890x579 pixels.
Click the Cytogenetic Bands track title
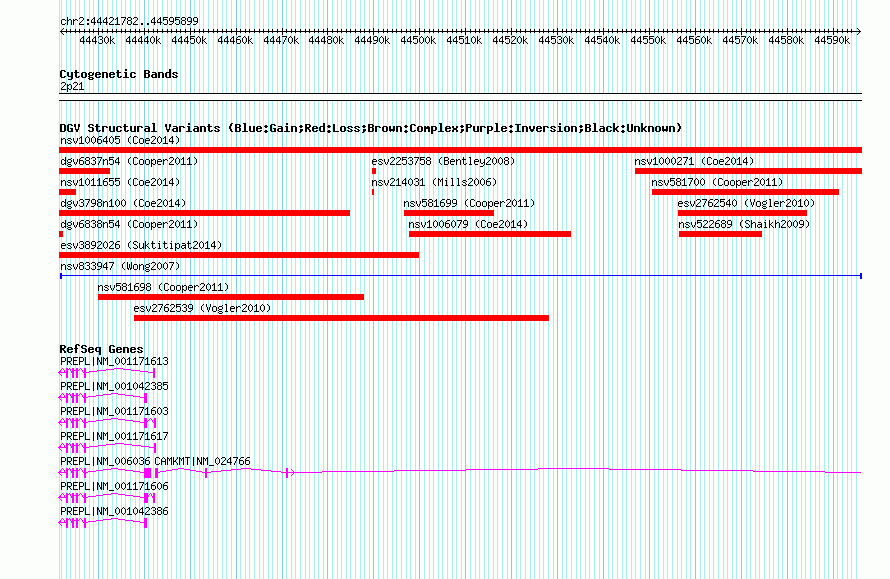119,74
